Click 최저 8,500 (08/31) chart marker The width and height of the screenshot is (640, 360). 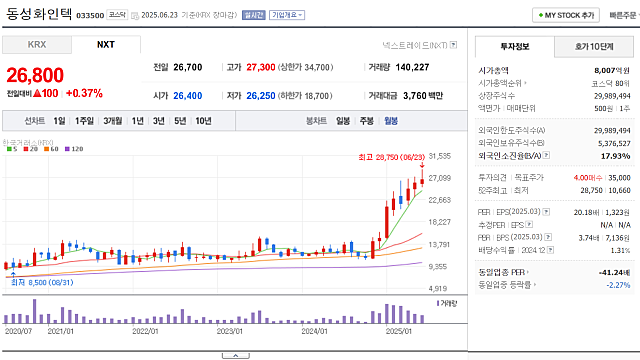click(42, 282)
